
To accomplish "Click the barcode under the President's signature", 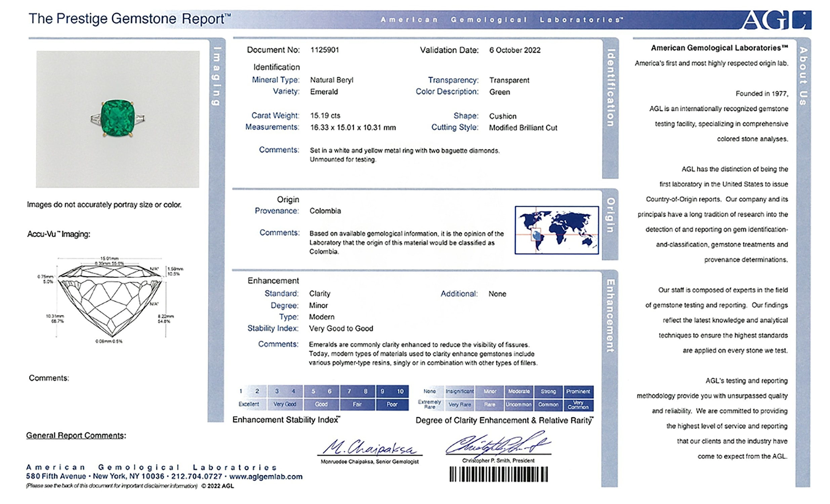I will (x=499, y=474).
